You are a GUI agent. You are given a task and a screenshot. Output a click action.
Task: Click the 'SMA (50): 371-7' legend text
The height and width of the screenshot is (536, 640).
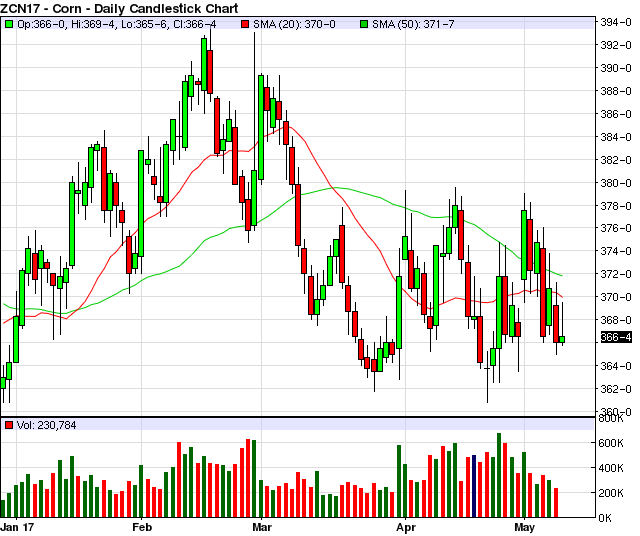pos(413,24)
